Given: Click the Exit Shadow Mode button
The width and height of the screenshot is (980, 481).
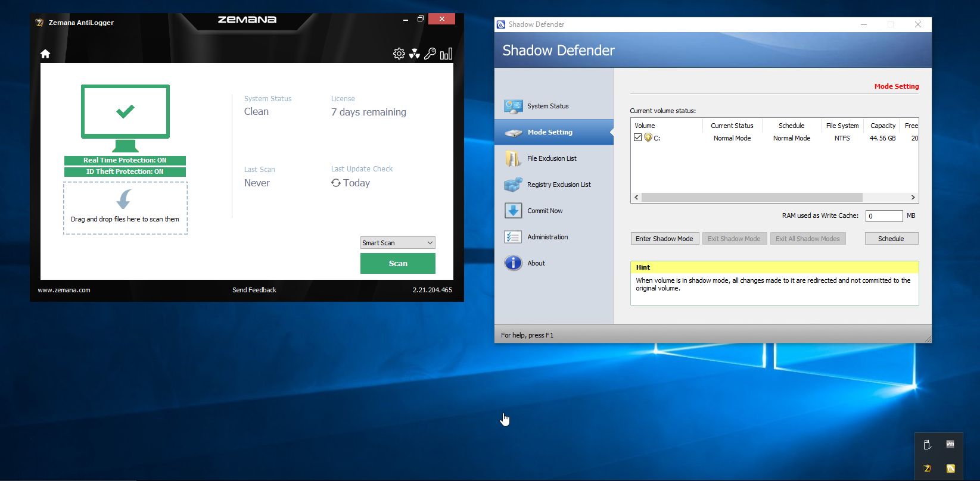Looking at the screenshot, I should (x=734, y=239).
